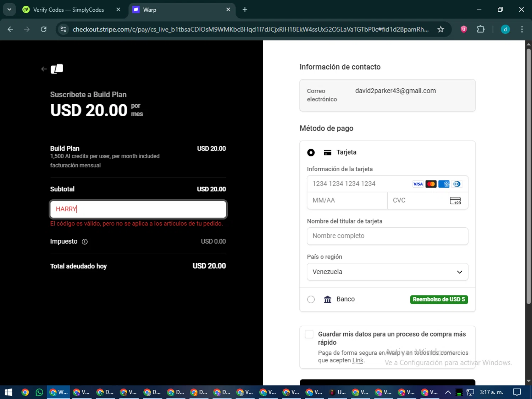Screen dimensions: 532x399
Task: Go back using the arrow beside Warp logo
Action: point(44,69)
